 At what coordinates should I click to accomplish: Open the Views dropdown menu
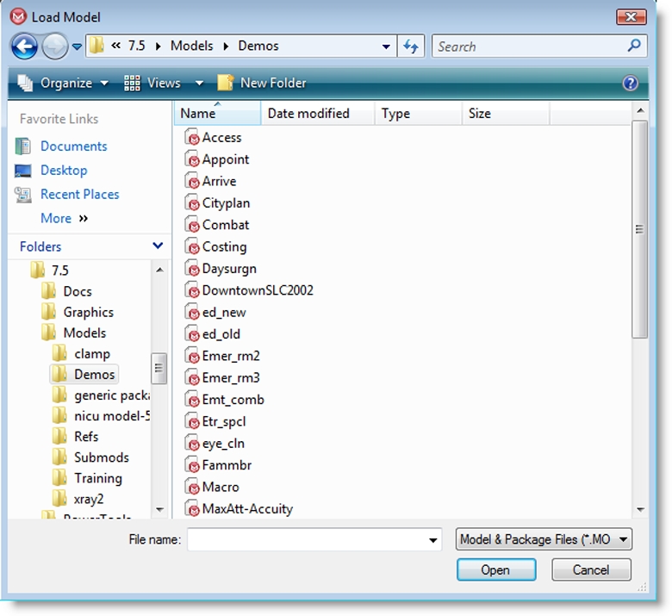[163, 84]
